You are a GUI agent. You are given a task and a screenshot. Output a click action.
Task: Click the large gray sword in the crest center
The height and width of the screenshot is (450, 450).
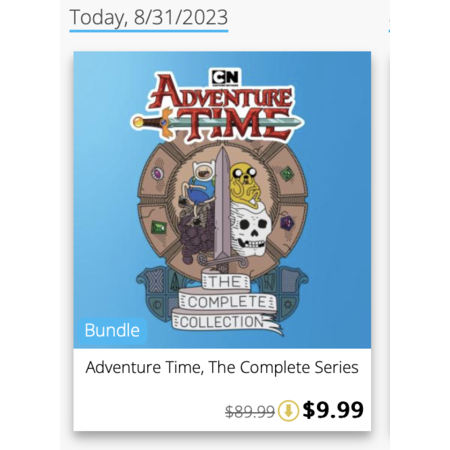click(222, 208)
